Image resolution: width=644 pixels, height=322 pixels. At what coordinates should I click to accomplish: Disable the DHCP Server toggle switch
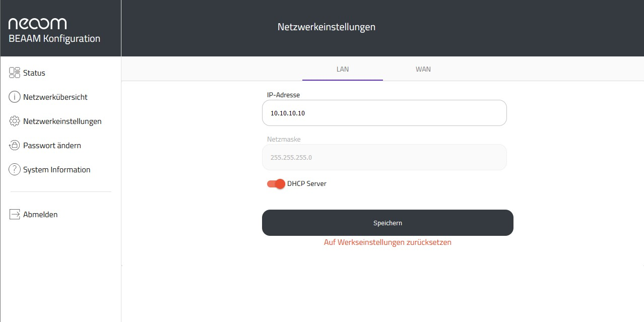click(x=276, y=184)
